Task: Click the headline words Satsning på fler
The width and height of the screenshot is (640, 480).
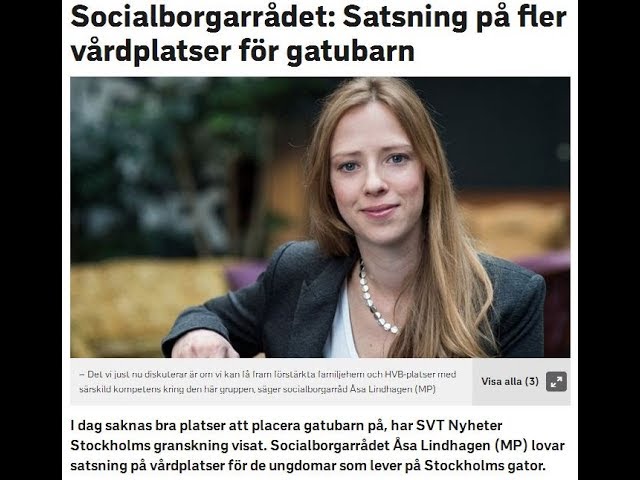Action: [x=454, y=18]
